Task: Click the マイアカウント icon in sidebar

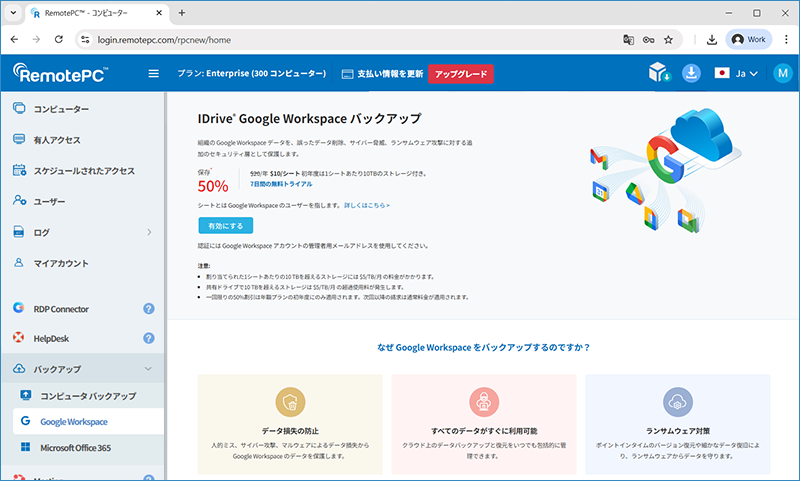Action: 19,263
